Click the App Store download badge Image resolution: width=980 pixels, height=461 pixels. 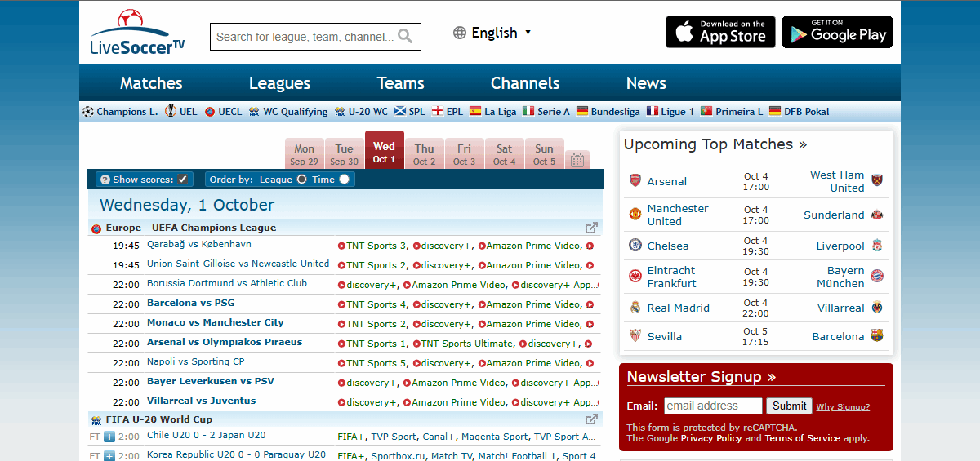click(720, 33)
